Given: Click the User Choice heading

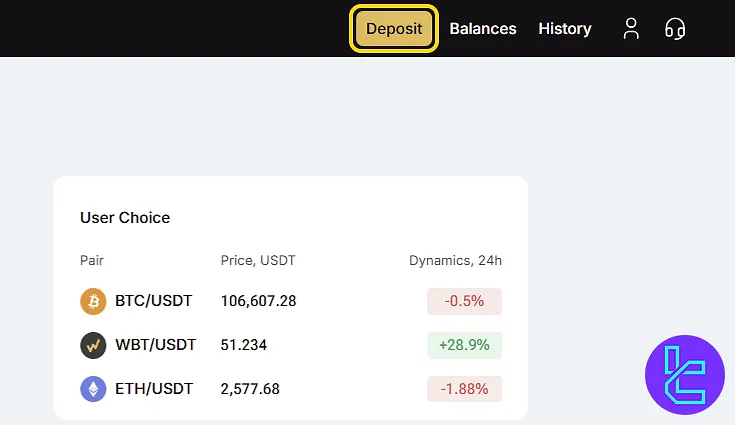Looking at the screenshot, I should pos(125,217).
